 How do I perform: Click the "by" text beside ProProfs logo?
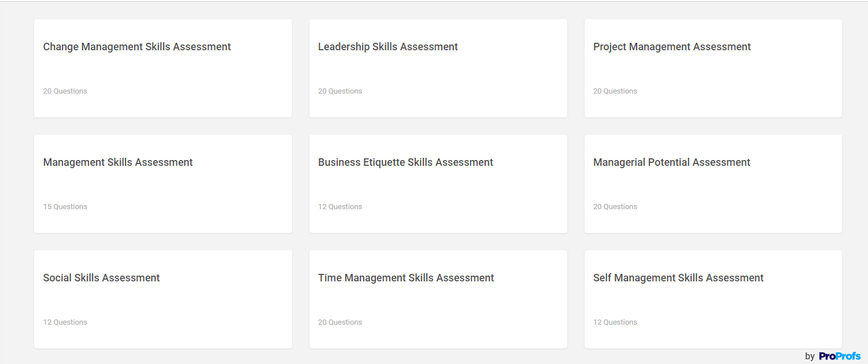point(810,356)
